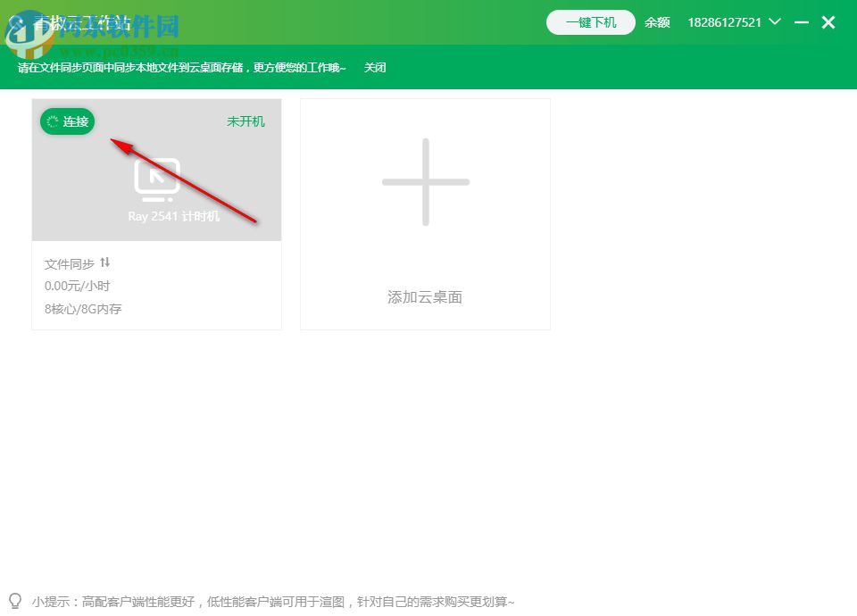Image resolution: width=857 pixels, height=616 pixels.
Task: Click the 8核心/8G内存 spec text
Action: pyautogui.click(x=83, y=309)
